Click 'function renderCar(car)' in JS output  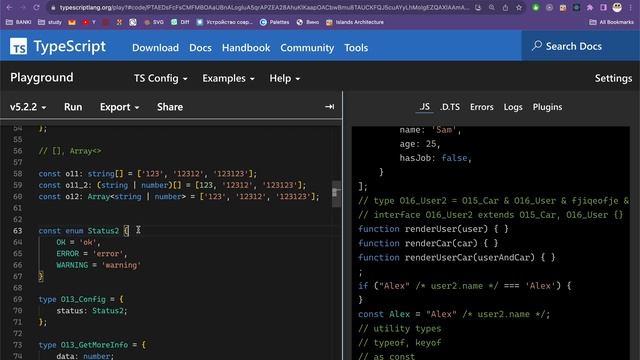(x=428, y=243)
